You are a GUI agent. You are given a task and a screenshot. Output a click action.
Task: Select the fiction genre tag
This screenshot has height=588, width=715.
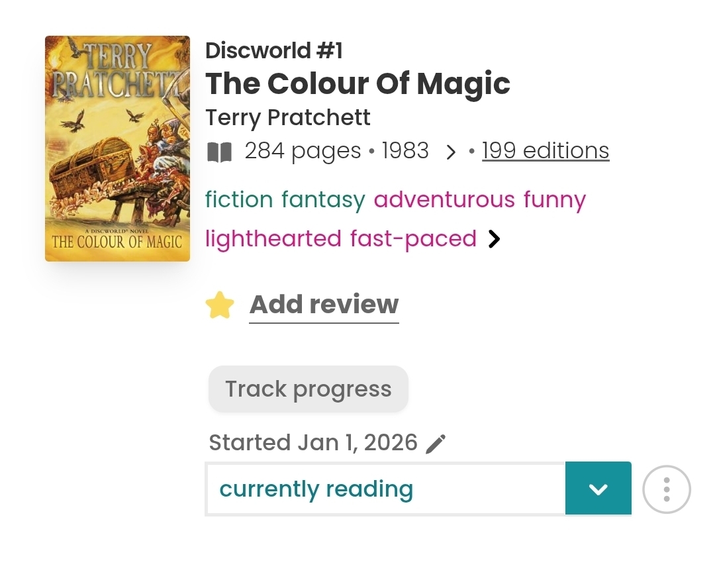[239, 199]
